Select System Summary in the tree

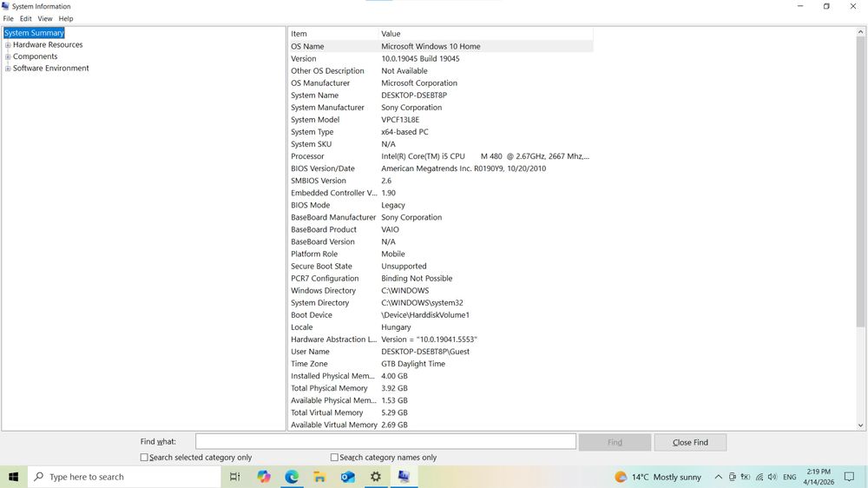pyautogui.click(x=34, y=33)
